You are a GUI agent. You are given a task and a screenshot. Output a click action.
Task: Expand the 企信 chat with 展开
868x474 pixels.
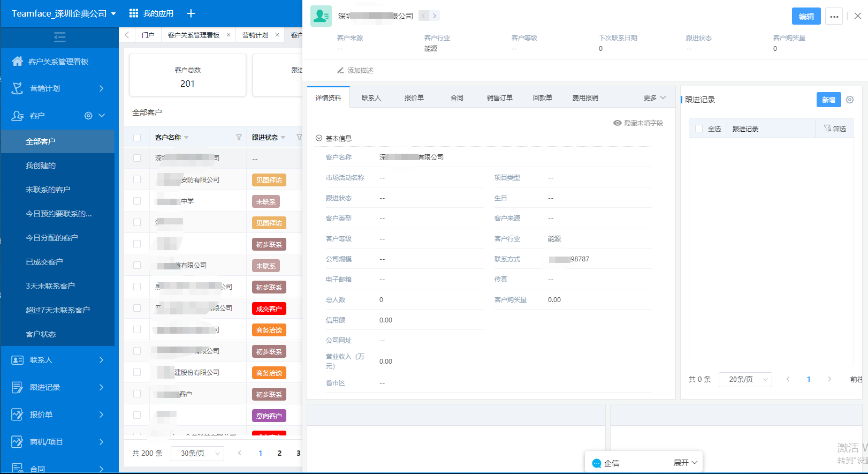686,463
